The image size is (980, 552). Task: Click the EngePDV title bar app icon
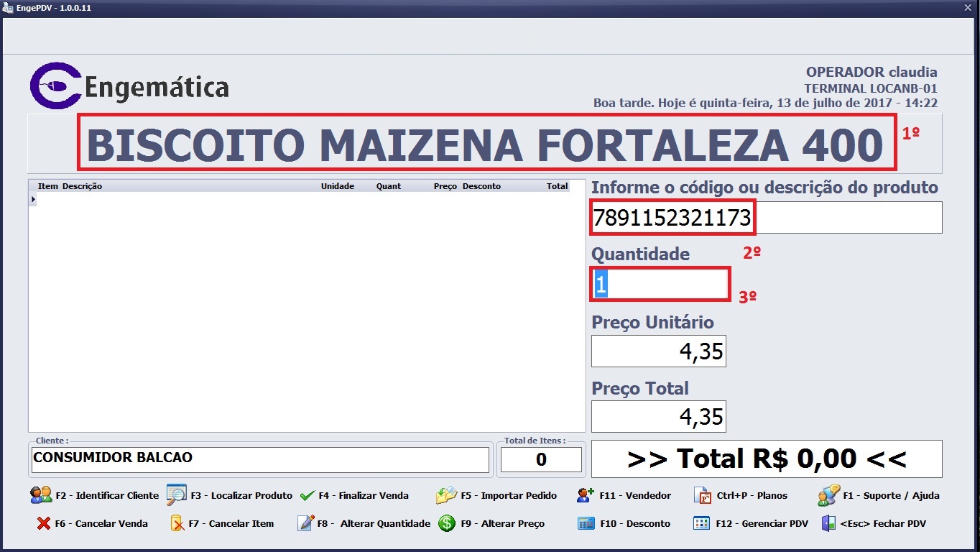click(x=8, y=8)
